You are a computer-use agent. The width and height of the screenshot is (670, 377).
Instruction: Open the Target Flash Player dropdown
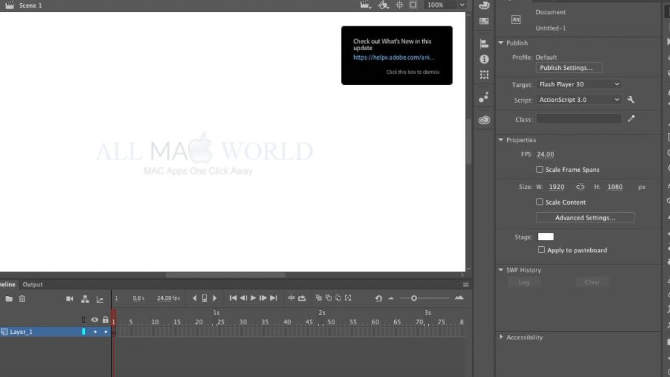pos(578,84)
